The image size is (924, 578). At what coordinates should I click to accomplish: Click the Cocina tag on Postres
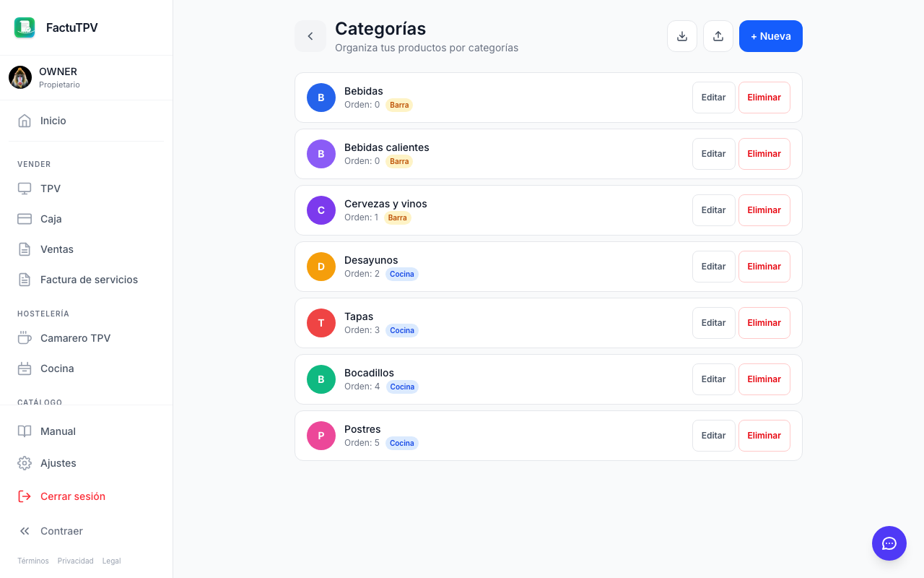tap(402, 443)
